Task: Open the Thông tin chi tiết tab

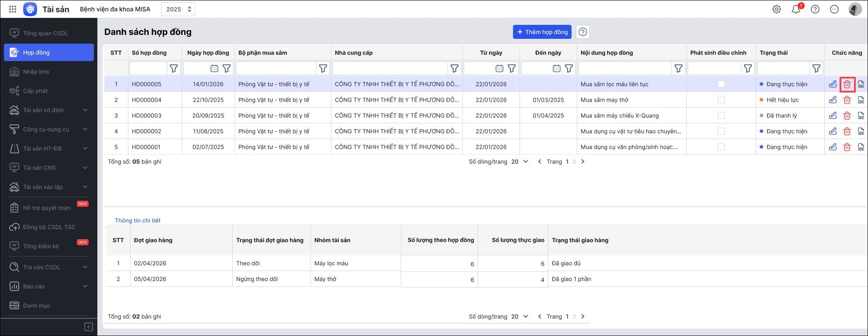Action: point(138,220)
